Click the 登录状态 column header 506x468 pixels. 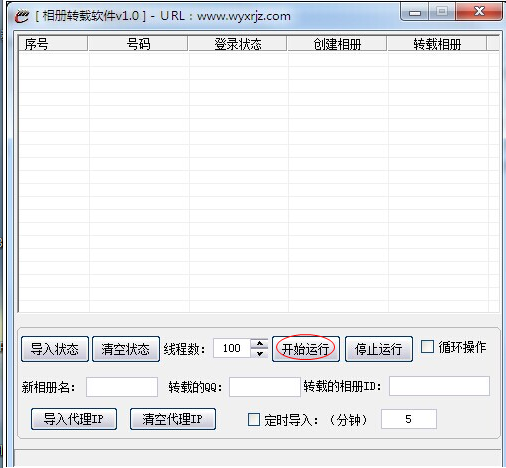(237, 44)
